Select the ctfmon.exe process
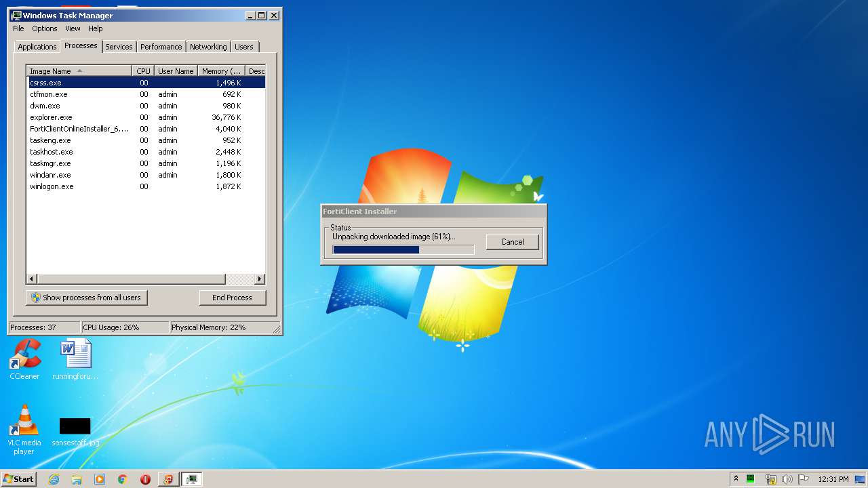This screenshot has width=868, height=488. point(146,94)
